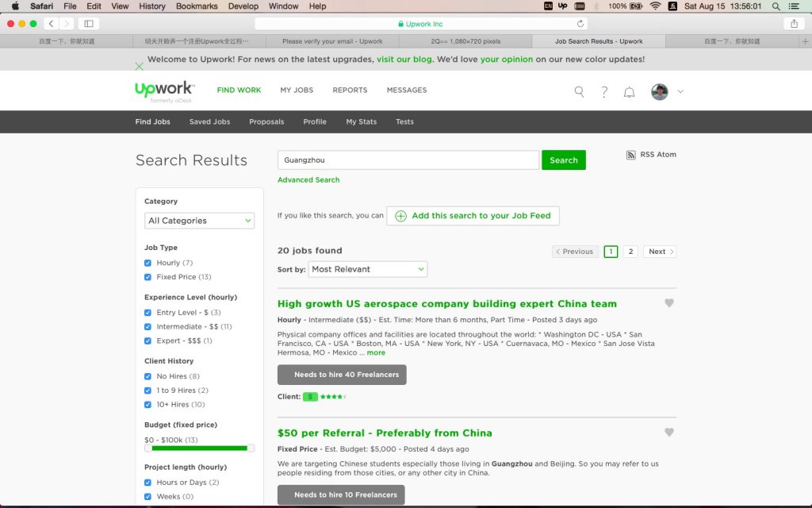Click the Upwork menu bar icon
The image size is (812, 508).
pos(562,6)
